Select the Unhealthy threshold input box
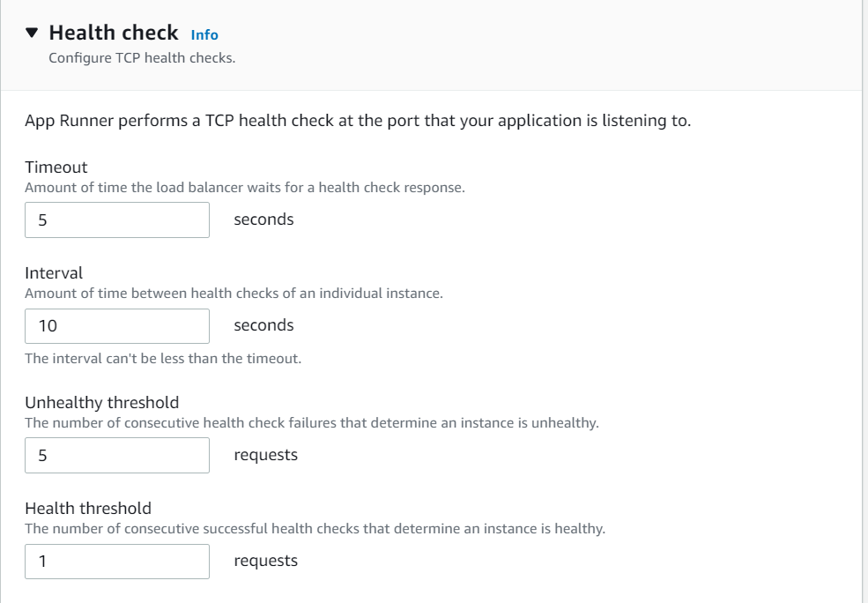The height and width of the screenshot is (603, 868). coord(117,455)
